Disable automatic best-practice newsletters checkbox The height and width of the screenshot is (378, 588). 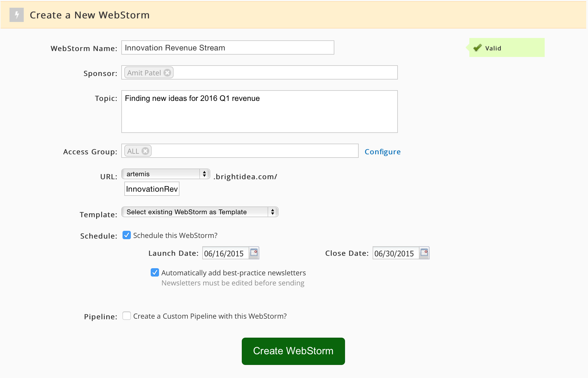click(155, 272)
